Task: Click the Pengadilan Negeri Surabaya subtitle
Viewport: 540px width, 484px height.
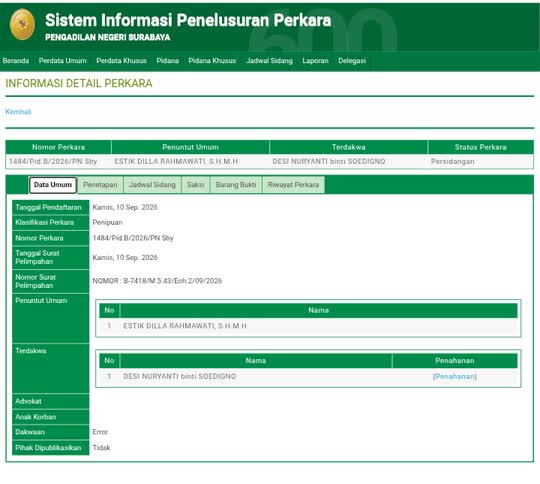Action: pos(108,37)
